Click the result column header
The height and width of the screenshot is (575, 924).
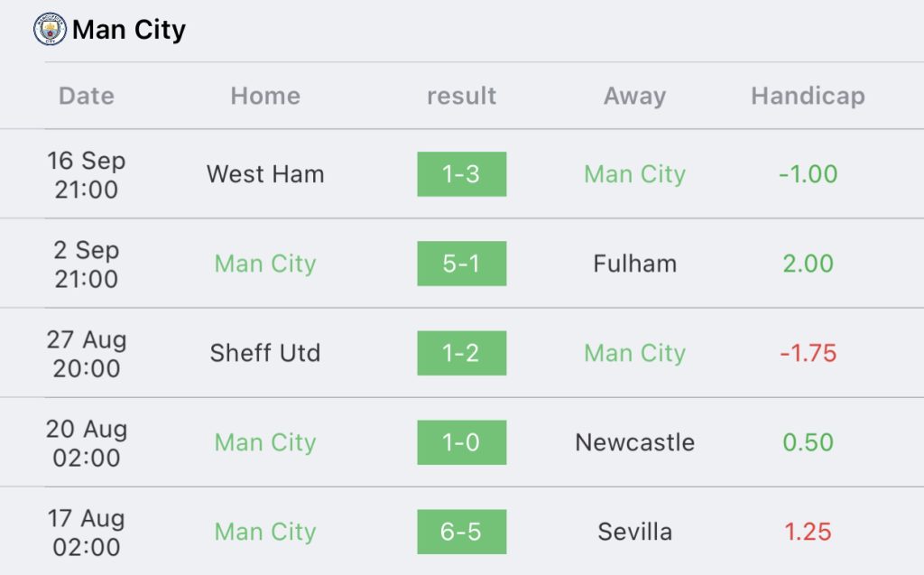pos(461,96)
